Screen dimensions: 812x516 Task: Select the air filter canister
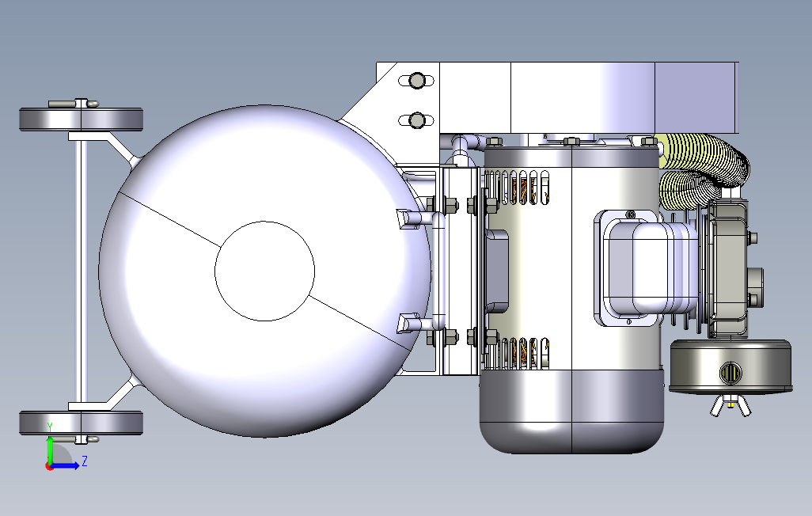tap(730, 366)
